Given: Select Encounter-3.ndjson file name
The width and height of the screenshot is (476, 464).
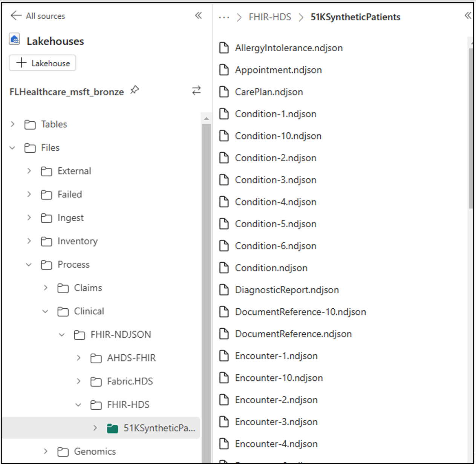Looking at the screenshot, I should [276, 422].
